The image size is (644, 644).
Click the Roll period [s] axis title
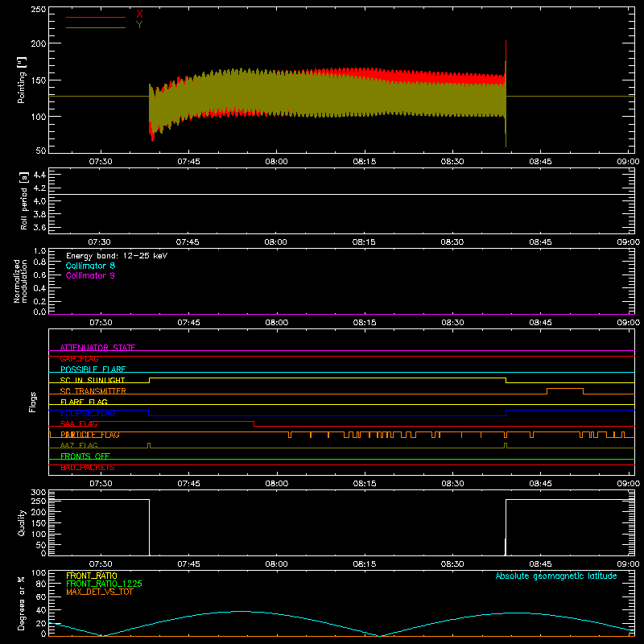tap(23, 200)
